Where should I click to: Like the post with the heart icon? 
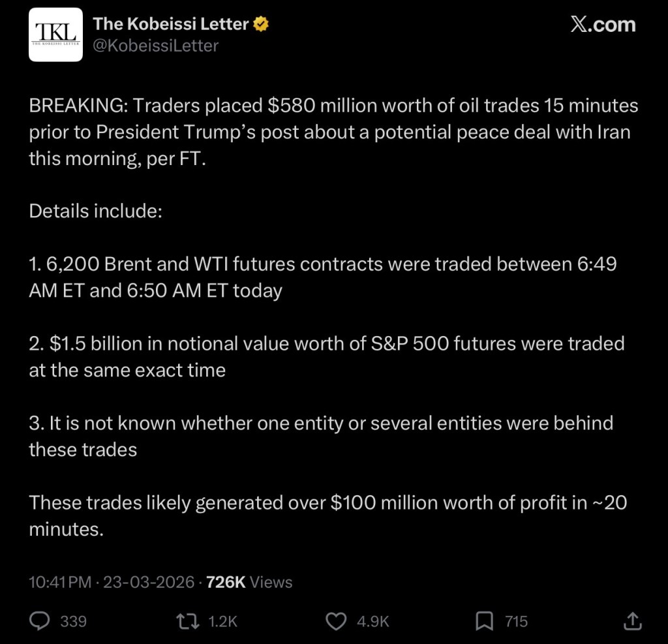point(336,621)
